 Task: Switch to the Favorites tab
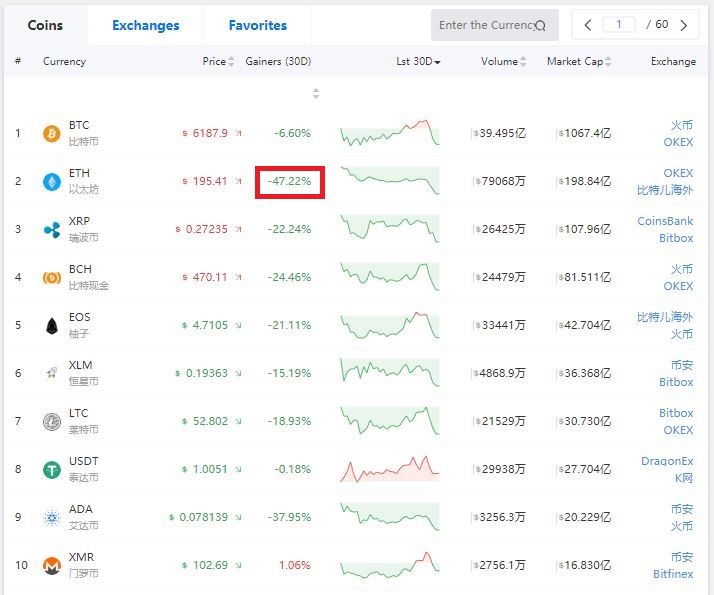point(257,25)
